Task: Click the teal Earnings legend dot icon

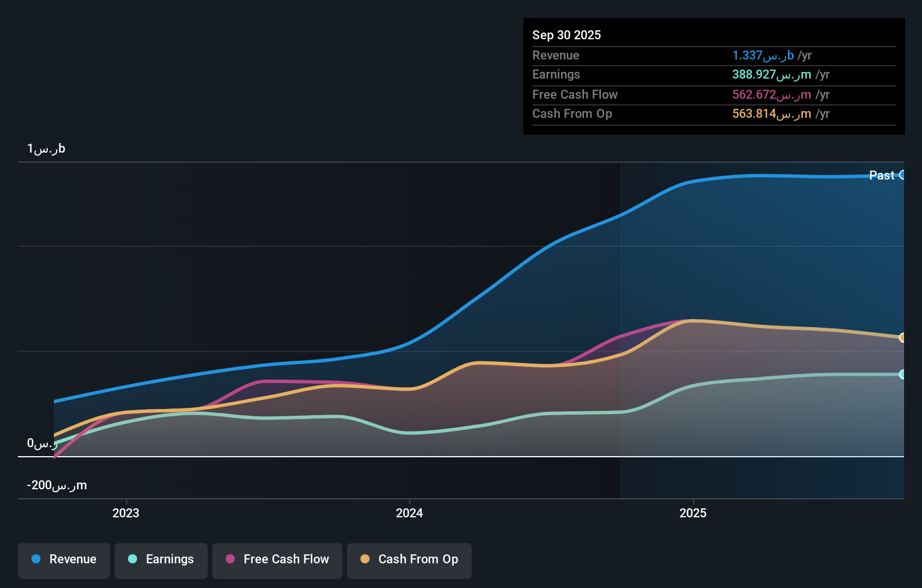Action: coord(131,559)
